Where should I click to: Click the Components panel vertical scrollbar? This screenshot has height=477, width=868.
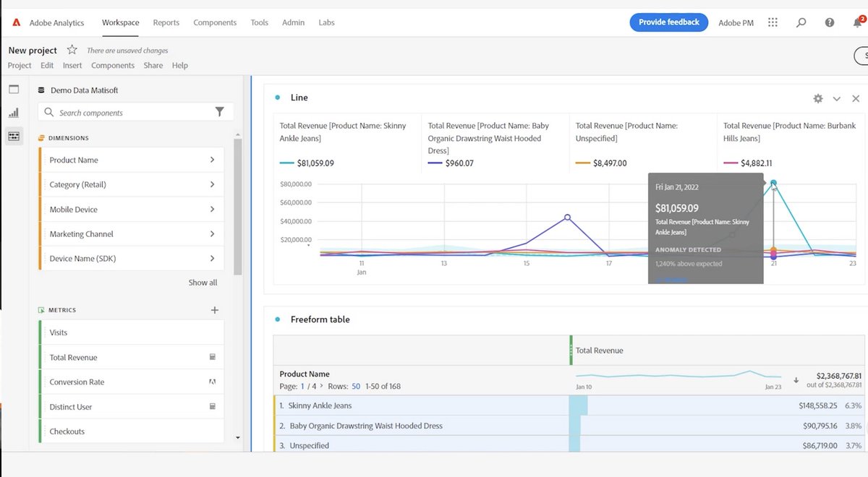coord(238,206)
